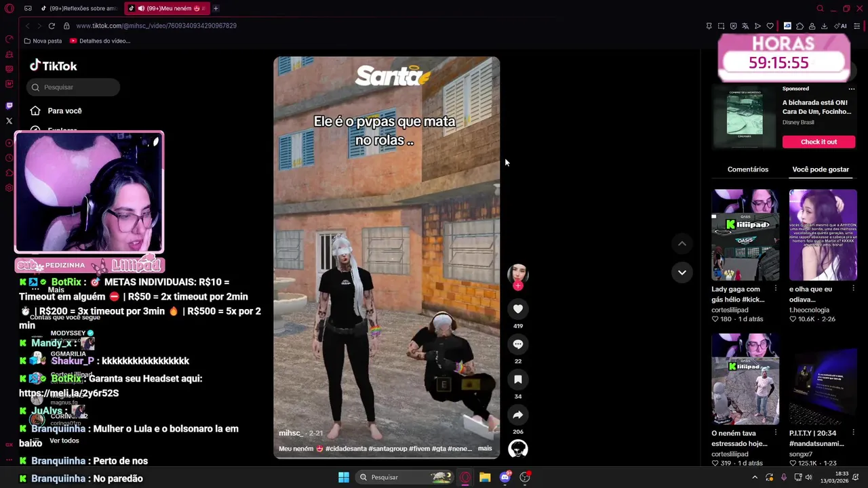
Task: Click the 'Check it out' ad button
Action: (818, 142)
